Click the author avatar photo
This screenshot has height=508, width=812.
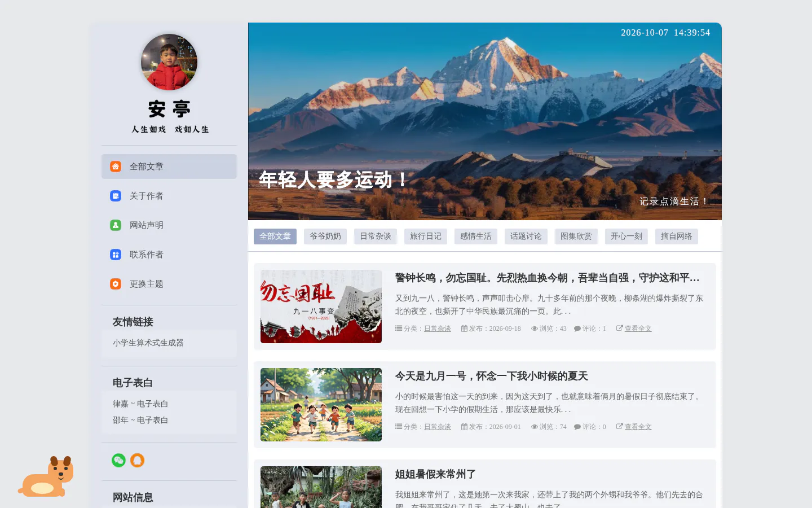[169, 62]
